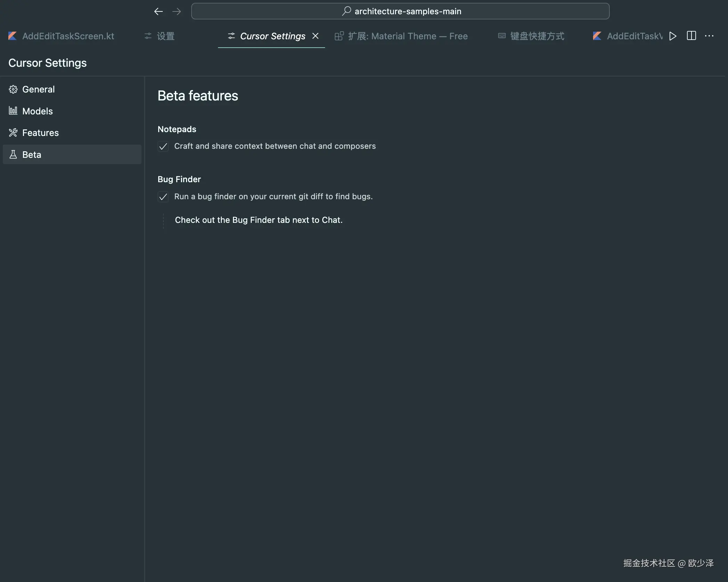728x582 pixels.
Task: Click the split editor icon
Action: 691,36
